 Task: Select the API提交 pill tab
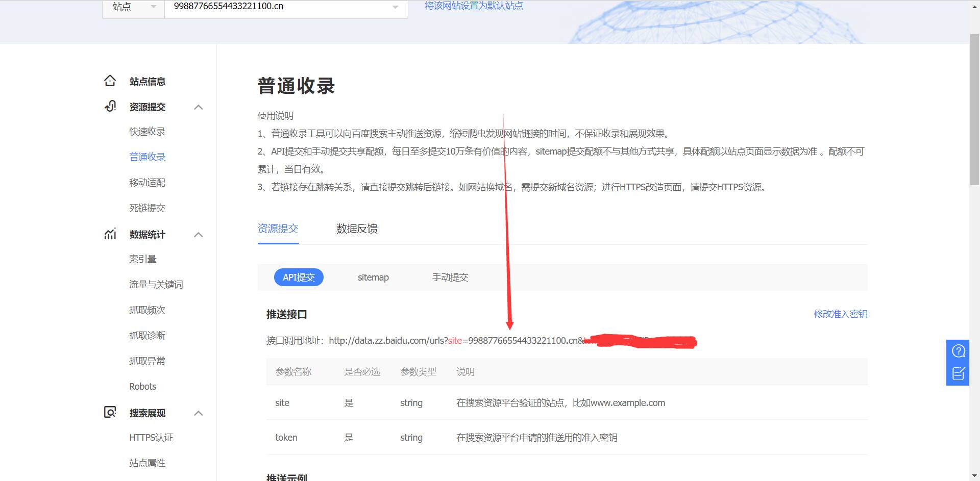tap(299, 277)
